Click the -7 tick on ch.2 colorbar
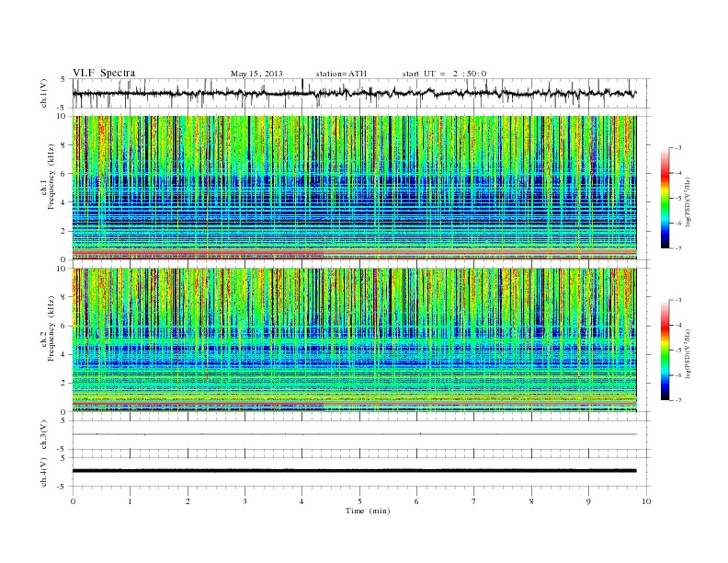The width and height of the screenshot is (728, 563). pyautogui.click(x=678, y=400)
